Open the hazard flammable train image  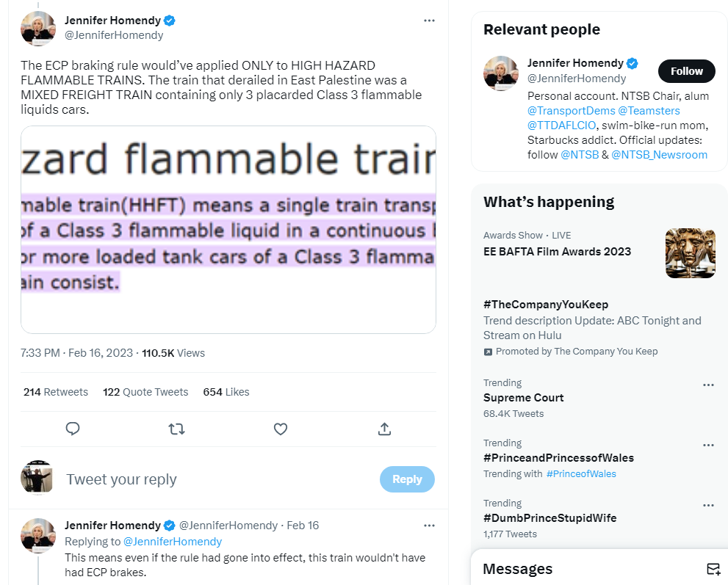(x=228, y=230)
